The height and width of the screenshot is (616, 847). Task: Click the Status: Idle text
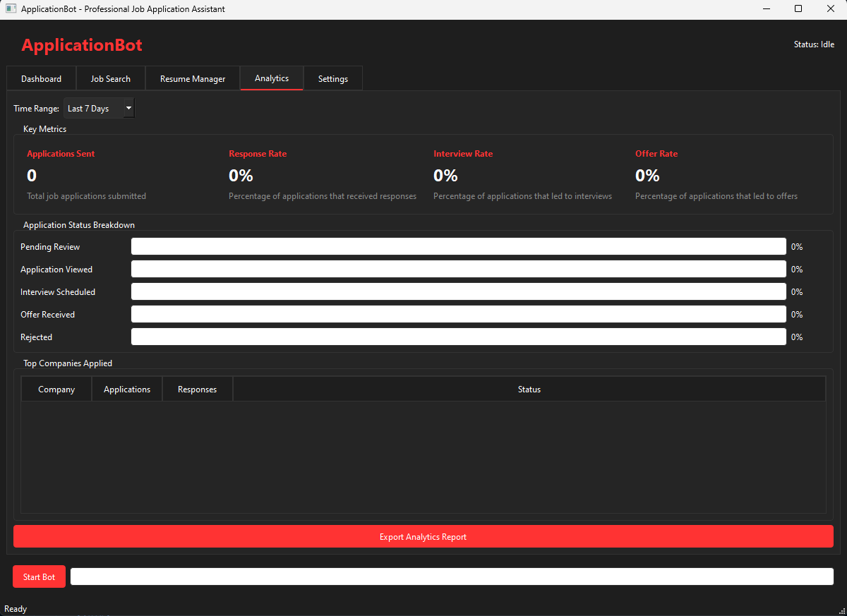[814, 44]
